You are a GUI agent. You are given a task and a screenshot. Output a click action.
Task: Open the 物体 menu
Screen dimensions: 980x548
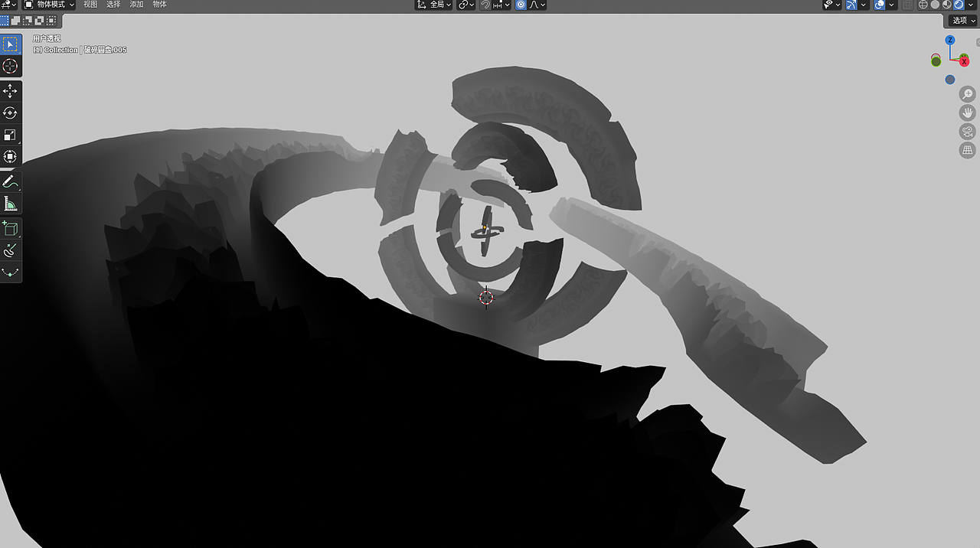tap(159, 5)
